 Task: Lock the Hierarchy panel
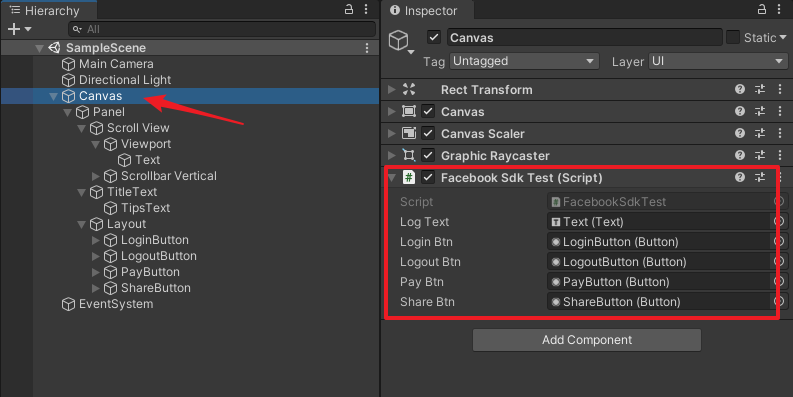pyautogui.click(x=349, y=9)
